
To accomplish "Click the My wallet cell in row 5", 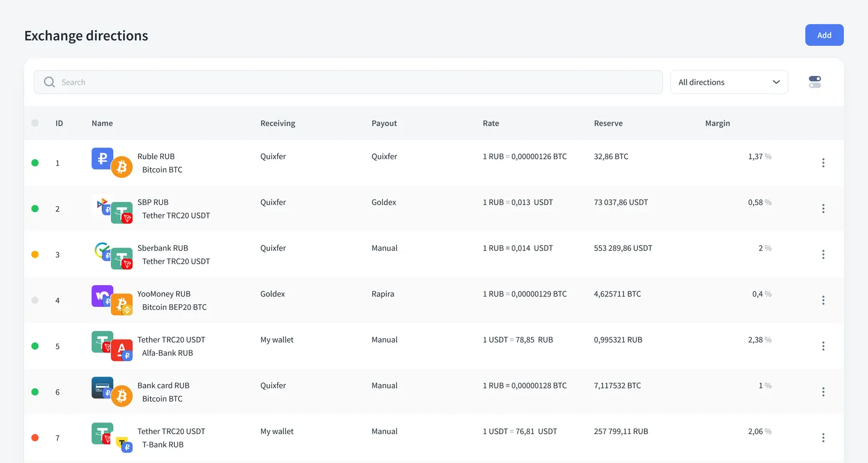I will point(277,339).
